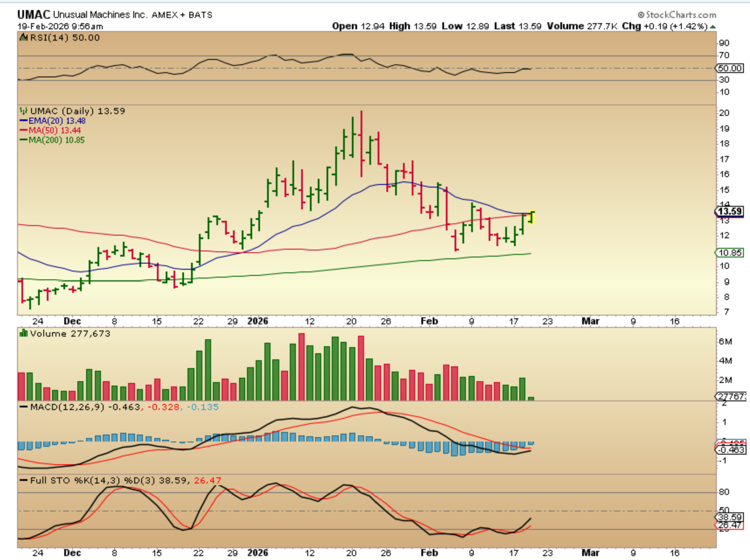This screenshot has width=750, height=560.
Task: Click the Volume 277.7K header value
Action: point(582,26)
